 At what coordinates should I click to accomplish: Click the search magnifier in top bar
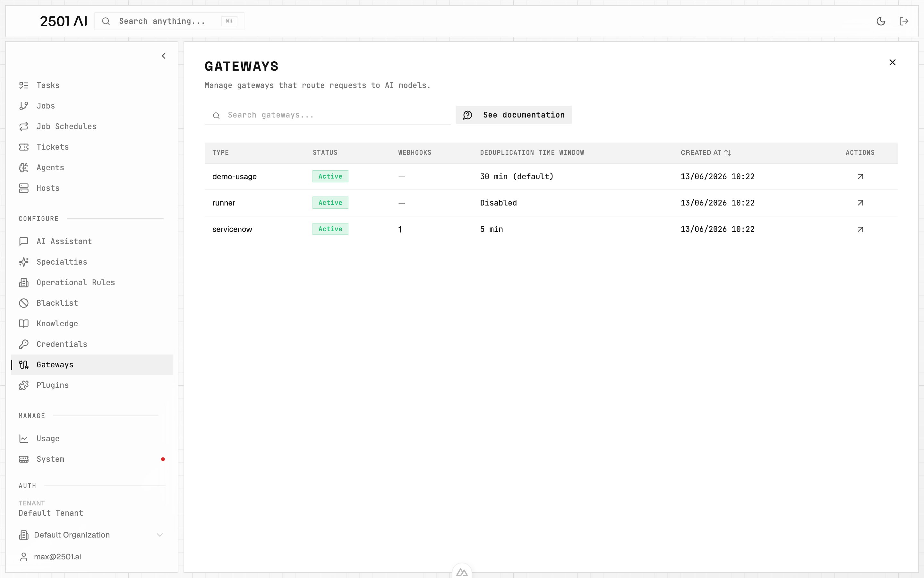106,21
